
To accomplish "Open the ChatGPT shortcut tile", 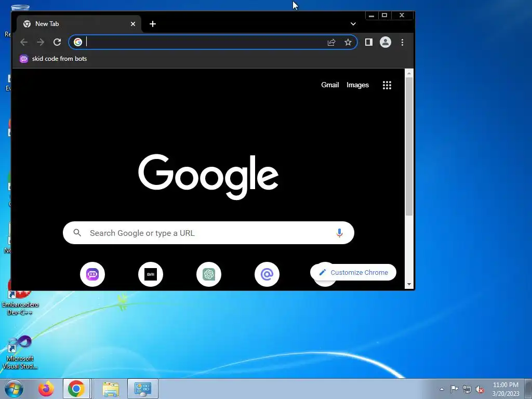I will click(209, 274).
